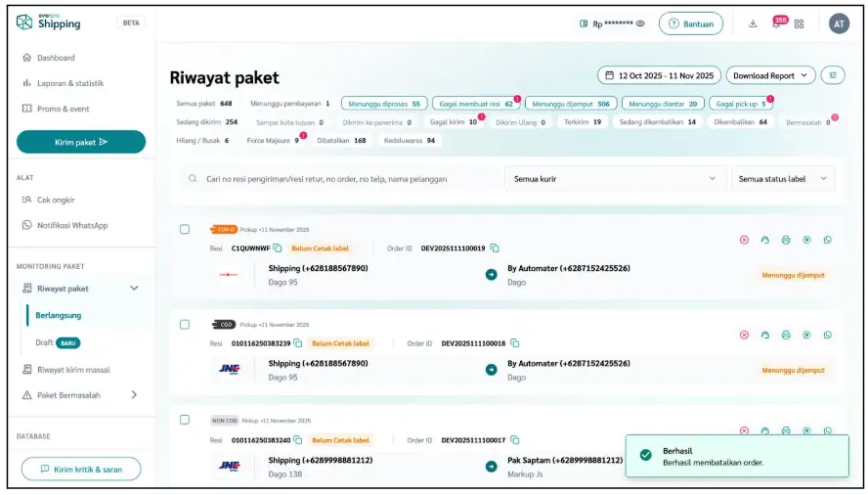Image resolution: width=868 pixels, height=495 pixels.
Task: Select the checkbox for resi 010116250383239
Action: click(185, 325)
